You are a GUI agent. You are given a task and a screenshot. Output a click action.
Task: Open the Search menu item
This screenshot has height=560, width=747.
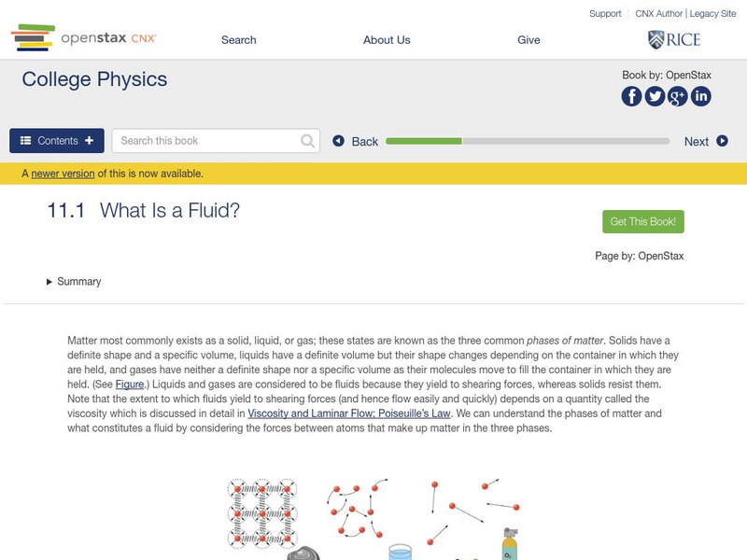pyautogui.click(x=239, y=40)
